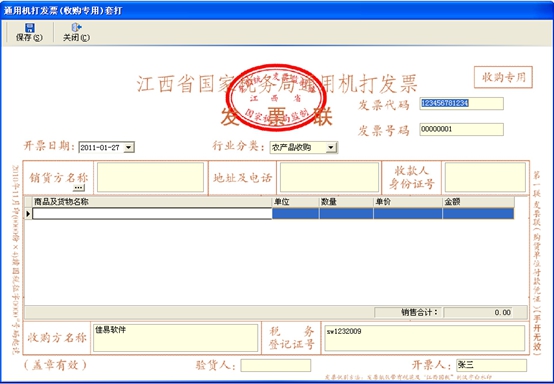The width and height of the screenshot is (554, 384).
Task: Click the 发票号码 input field
Action: (x=461, y=129)
